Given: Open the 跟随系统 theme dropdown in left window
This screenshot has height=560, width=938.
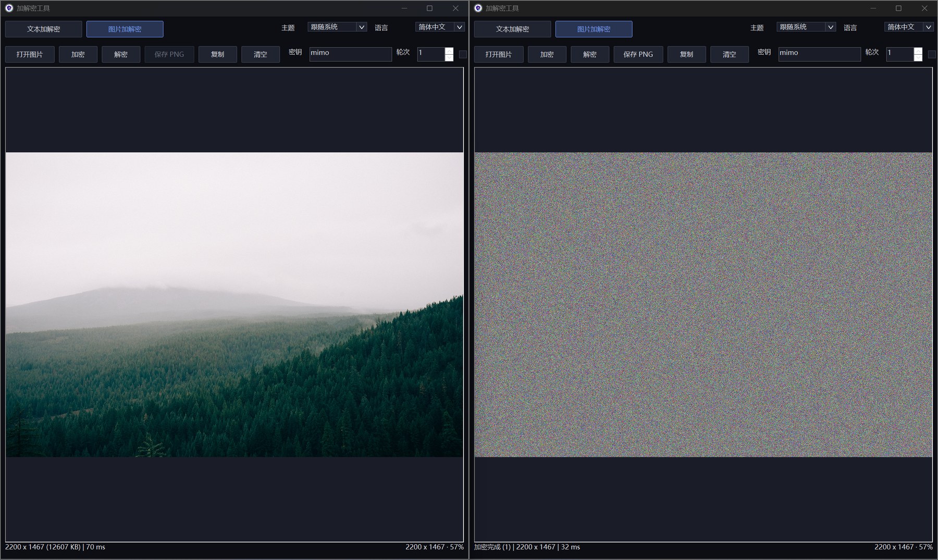Looking at the screenshot, I should click(337, 27).
